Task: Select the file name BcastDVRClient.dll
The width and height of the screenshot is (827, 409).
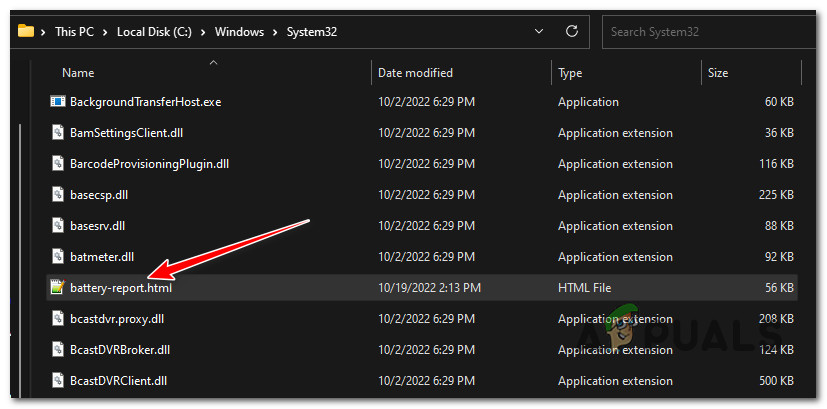Action: click(x=119, y=381)
